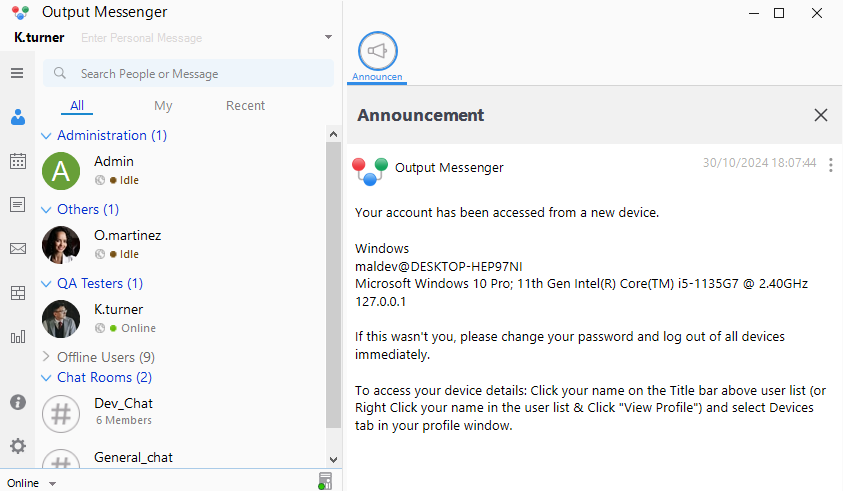Collapse the Administration group
This screenshot has width=843, height=491.
pos(46,136)
